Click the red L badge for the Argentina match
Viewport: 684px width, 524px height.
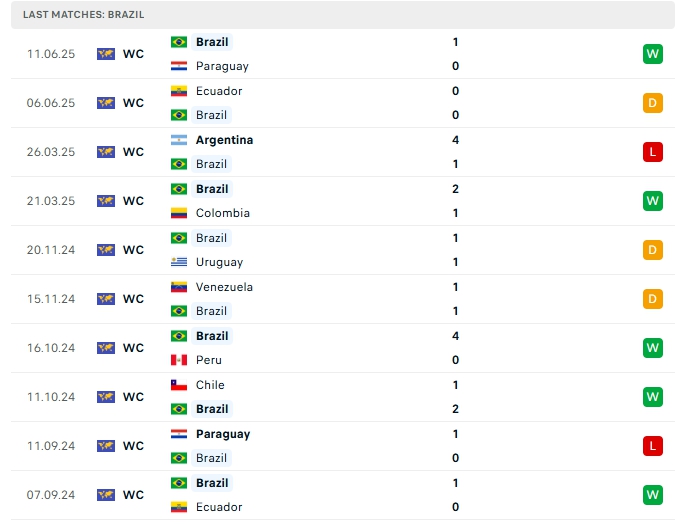point(653,152)
